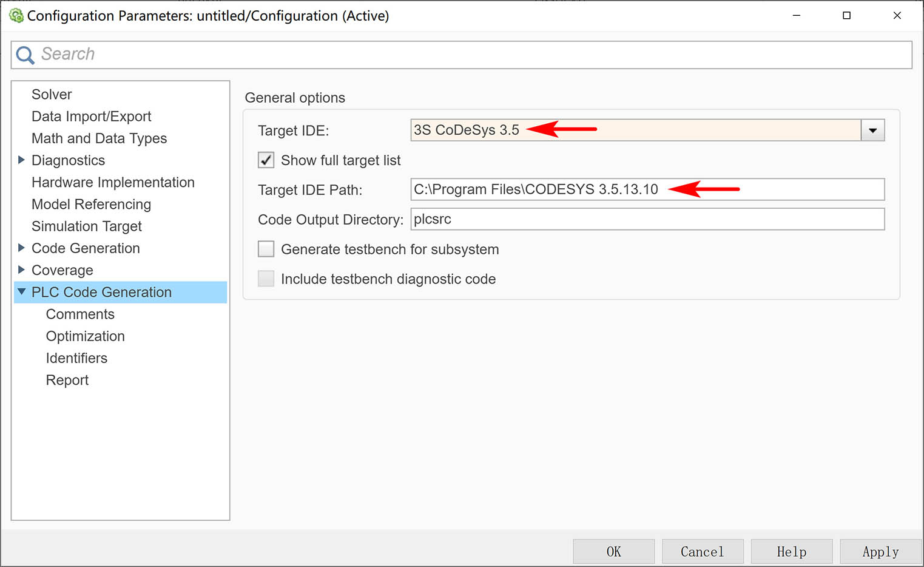Image resolution: width=924 pixels, height=567 pixels.
Task: Open the Optimization settings page
Action: click(x=85, y=336)
